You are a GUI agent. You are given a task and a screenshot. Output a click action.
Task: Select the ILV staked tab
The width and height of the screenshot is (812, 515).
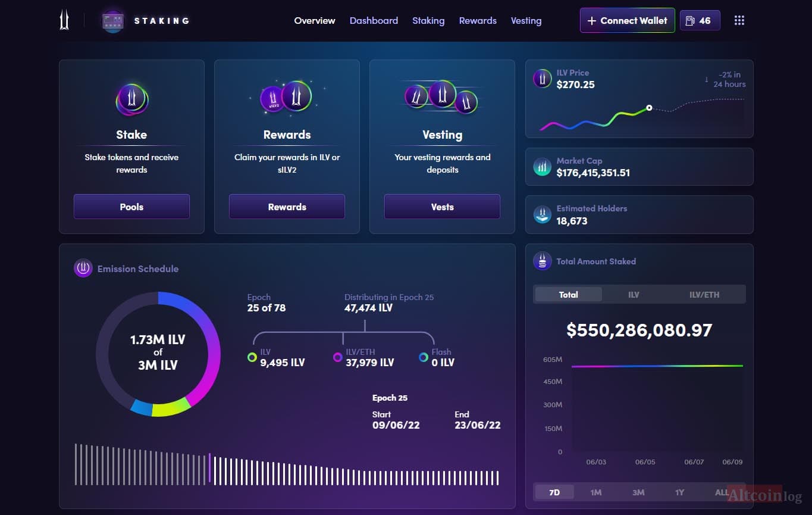click(634, 294)
